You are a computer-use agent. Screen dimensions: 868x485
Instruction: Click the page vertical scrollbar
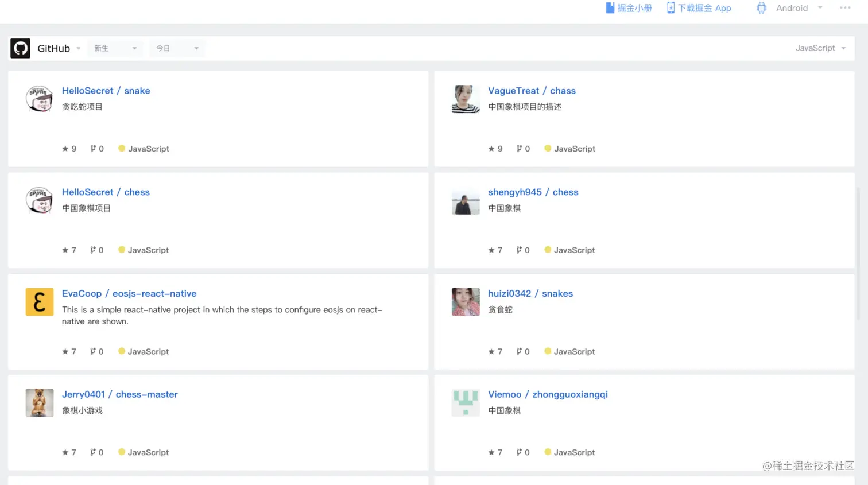click(859, 254)
